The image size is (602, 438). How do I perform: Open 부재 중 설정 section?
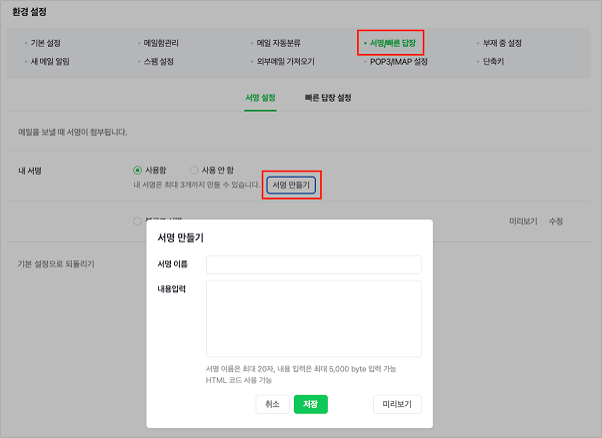503,44
